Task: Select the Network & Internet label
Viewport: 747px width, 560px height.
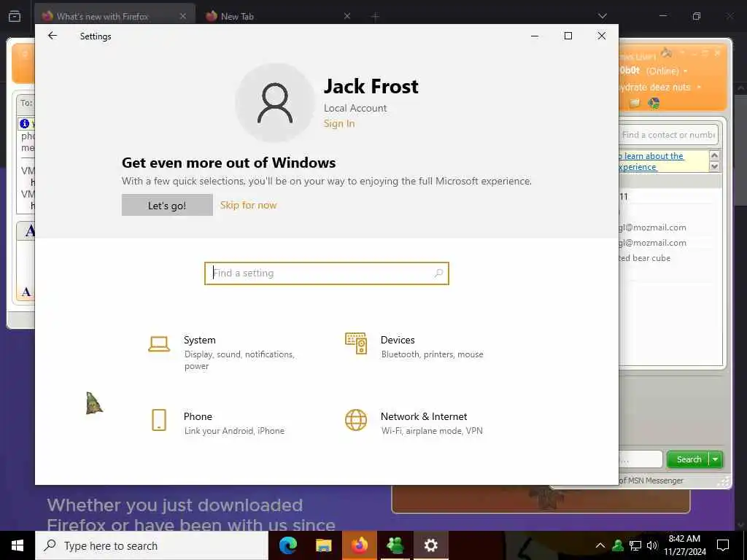Action: point(424,416)
